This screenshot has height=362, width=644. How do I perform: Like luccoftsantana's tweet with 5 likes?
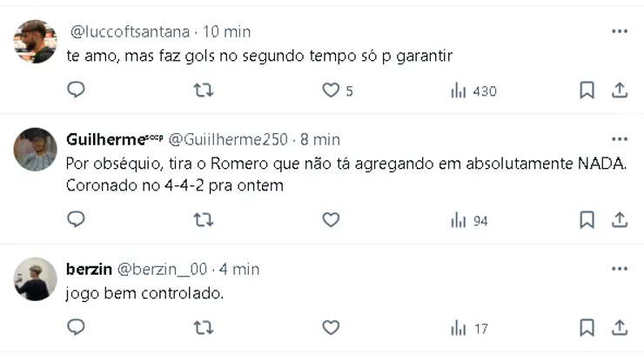(x=331, y=90)
